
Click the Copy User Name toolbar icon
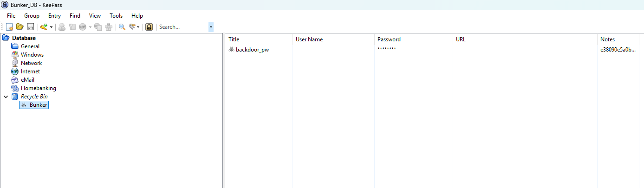(62, 27)
